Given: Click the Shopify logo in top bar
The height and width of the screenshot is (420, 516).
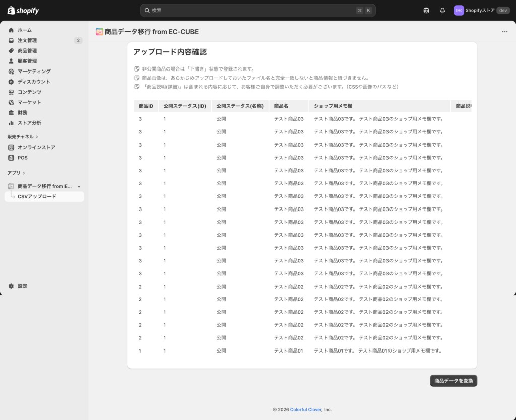Looking at the screenshot, I should click(23, 11).
